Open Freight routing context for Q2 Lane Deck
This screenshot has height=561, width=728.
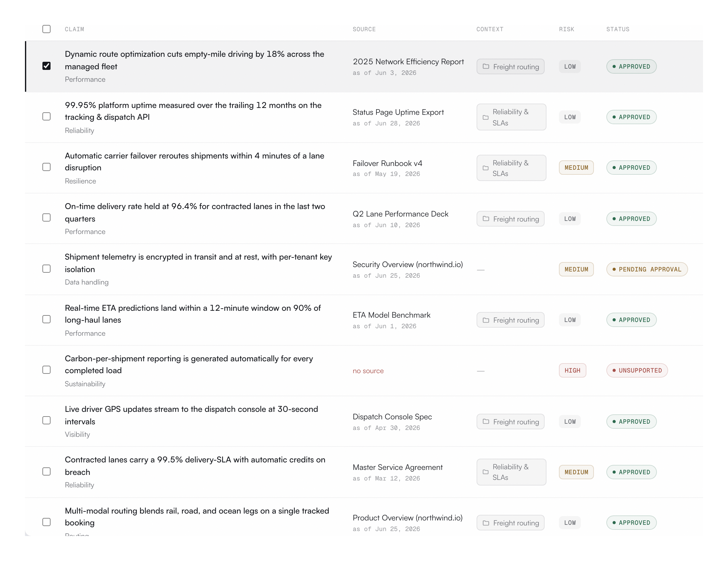511,219
